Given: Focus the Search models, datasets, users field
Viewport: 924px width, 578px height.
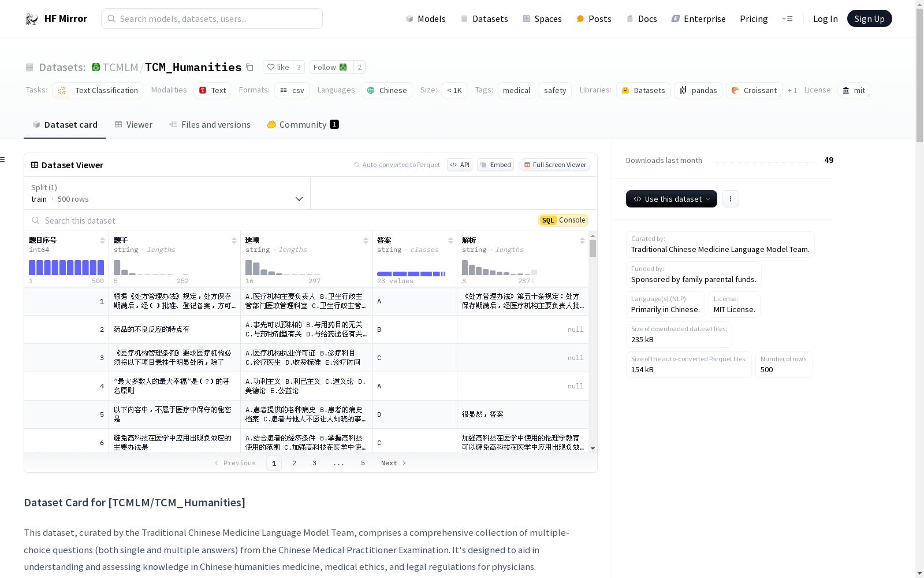Looking at the screenshot, I should pos(212,18).
